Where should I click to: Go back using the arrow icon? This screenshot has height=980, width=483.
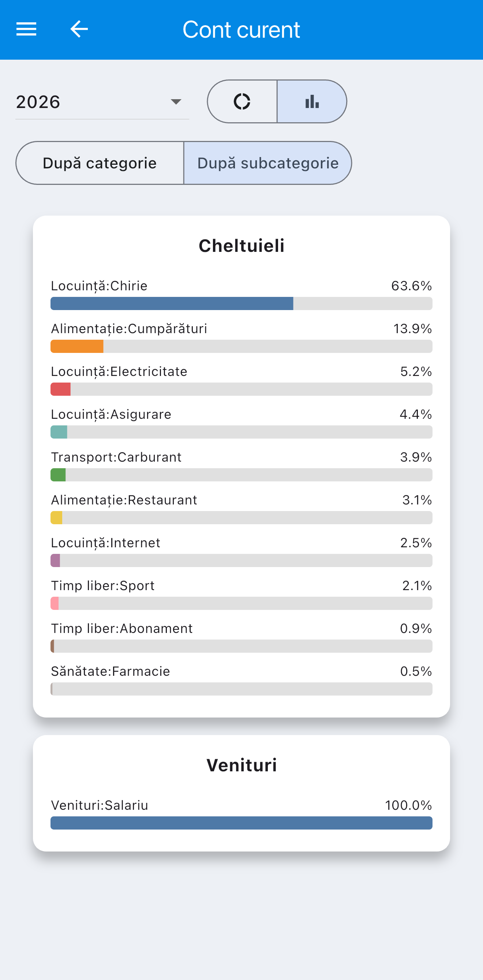(79, 29)
